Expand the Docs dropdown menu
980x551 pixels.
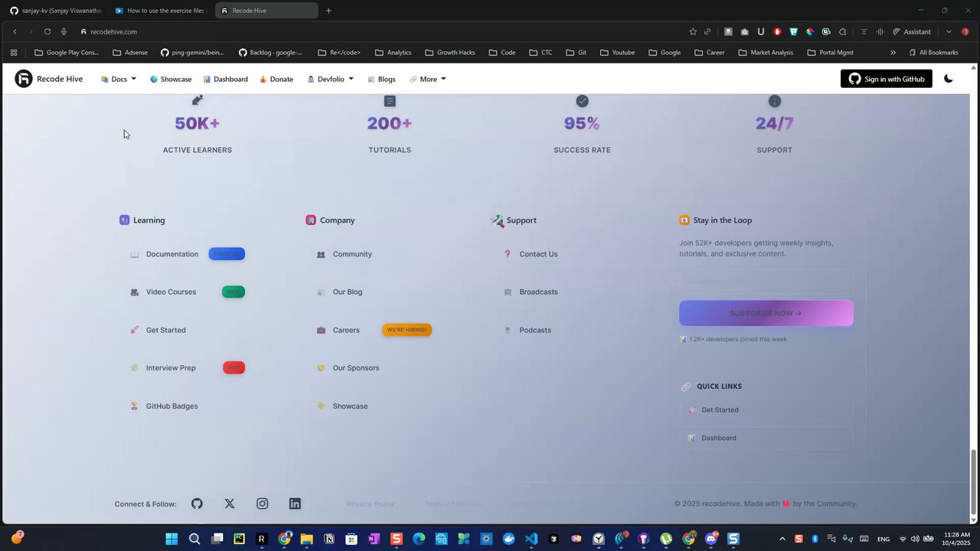pos(119,79)
